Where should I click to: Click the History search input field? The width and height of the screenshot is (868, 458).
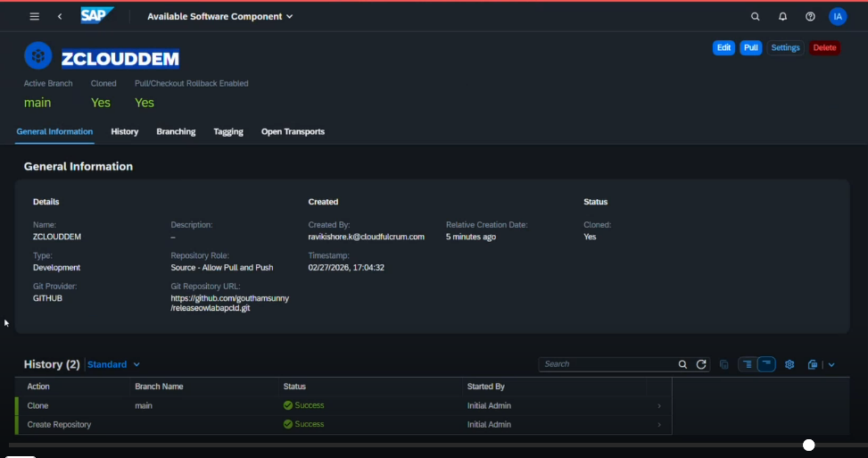pos(607,364)
